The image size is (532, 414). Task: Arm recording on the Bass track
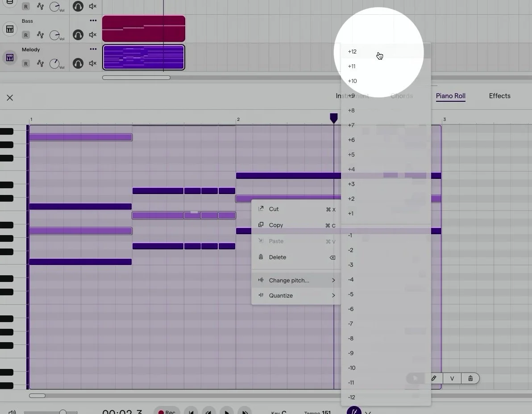pos(26,35)
